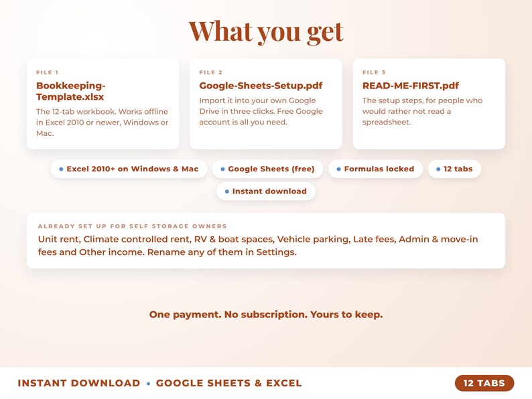This screenshot has height=399, width=532.
Task: Click the "Instant download" pill
Action: point(266,191)
